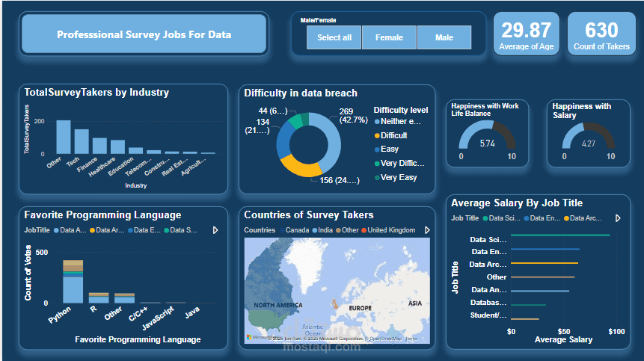This screenshot has height=361, width=644.
Task: Expand Favorite Programming Language legend arrow
Action: coord(215,230)
